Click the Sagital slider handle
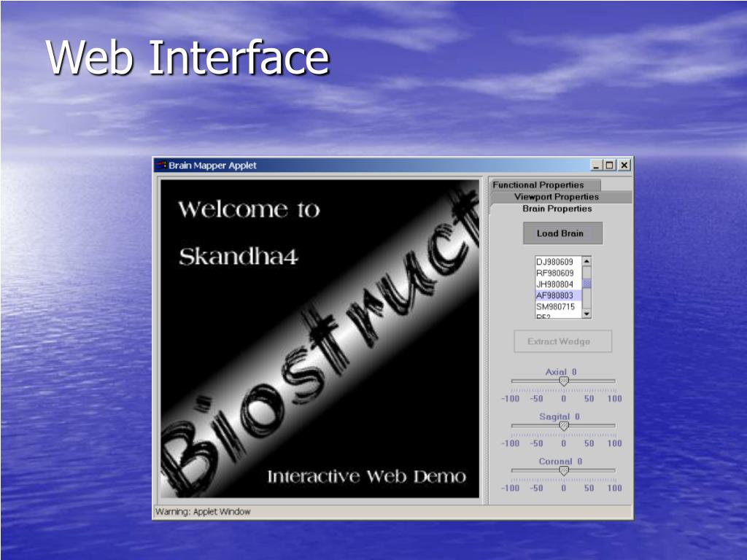This screenshot has height=560, width=747. pos(564,426)
